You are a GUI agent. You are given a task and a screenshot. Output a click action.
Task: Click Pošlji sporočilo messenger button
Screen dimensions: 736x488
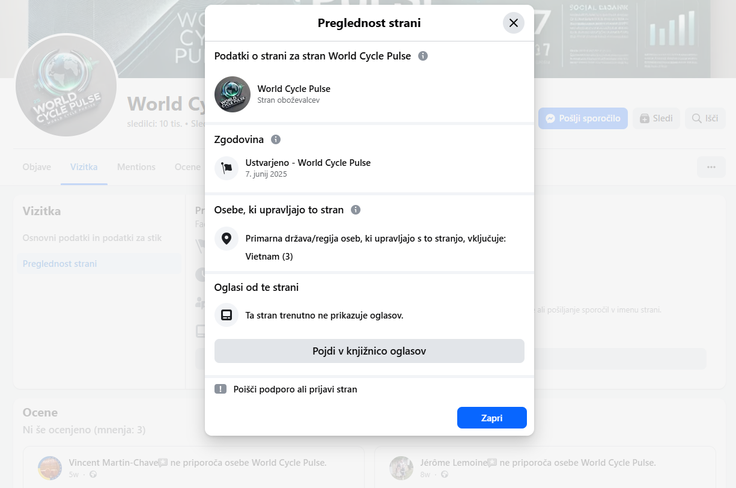coord(583,118)
